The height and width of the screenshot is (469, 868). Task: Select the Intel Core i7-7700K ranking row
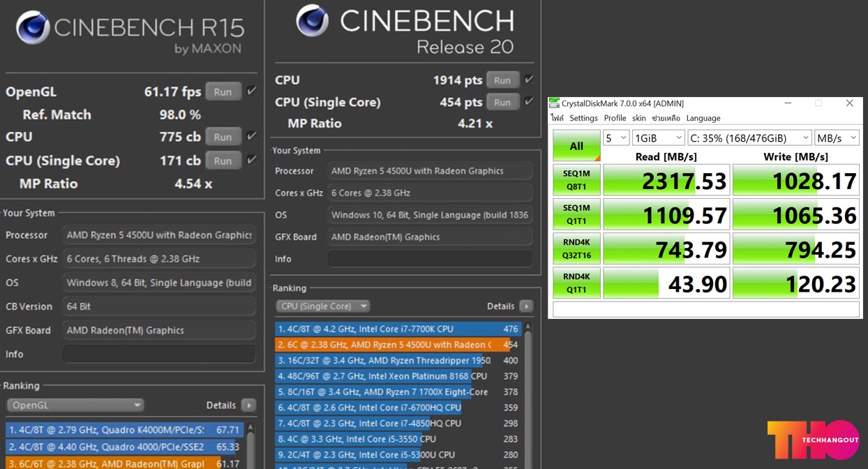click(x=398, y=329)
